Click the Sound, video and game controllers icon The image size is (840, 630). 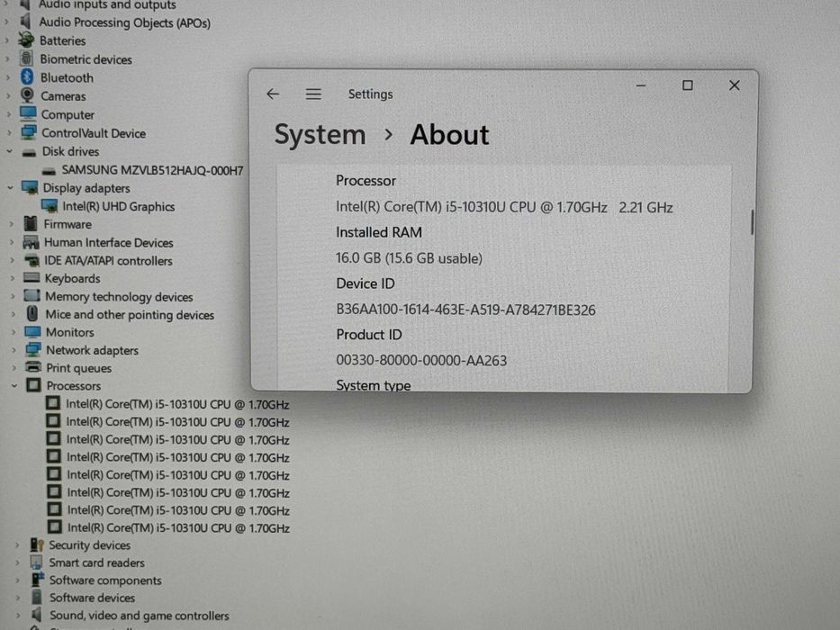(x=37, y=615)
